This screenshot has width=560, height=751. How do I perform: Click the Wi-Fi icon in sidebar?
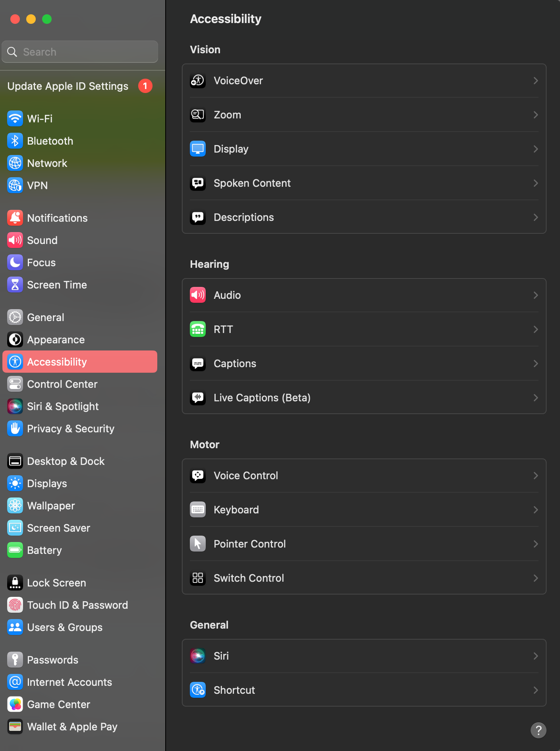[x=15, y=119]
